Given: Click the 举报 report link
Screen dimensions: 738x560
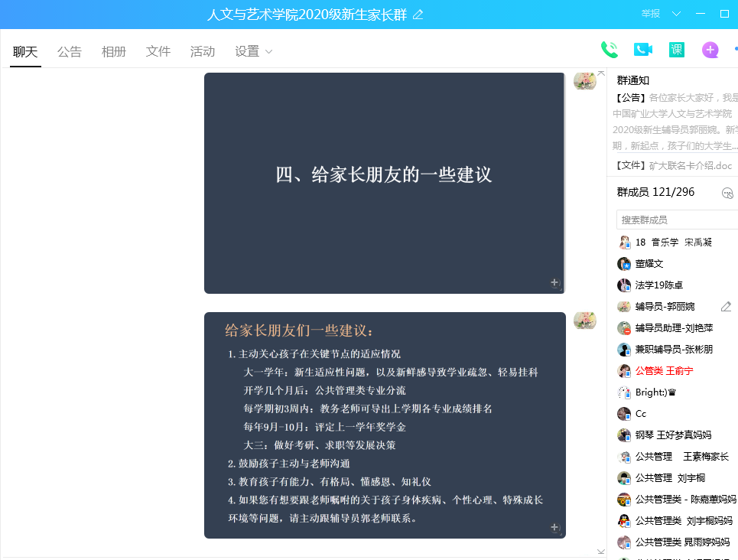Looking at the screenshot, I should tap(651, 14).
